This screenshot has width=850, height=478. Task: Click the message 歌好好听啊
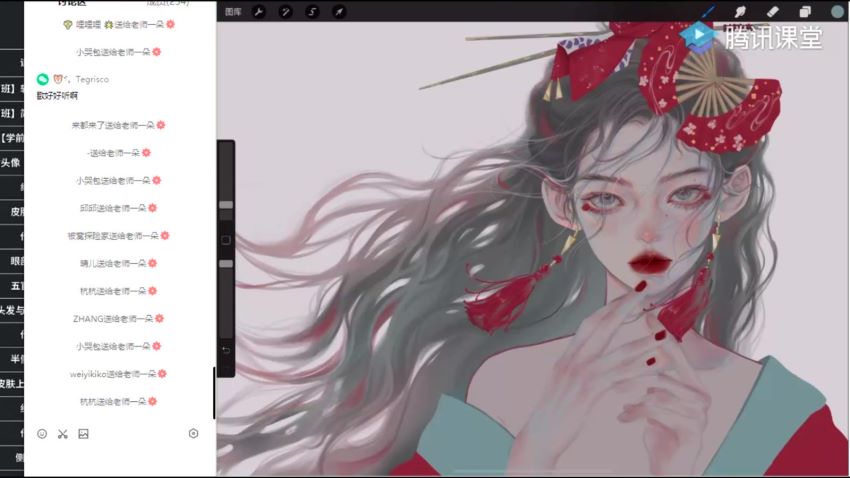point(57,95)
